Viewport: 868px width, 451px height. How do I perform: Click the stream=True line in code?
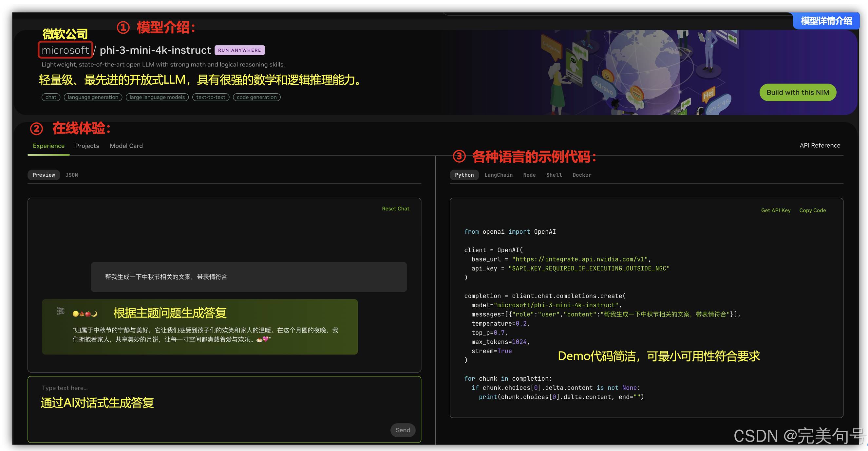492,351
